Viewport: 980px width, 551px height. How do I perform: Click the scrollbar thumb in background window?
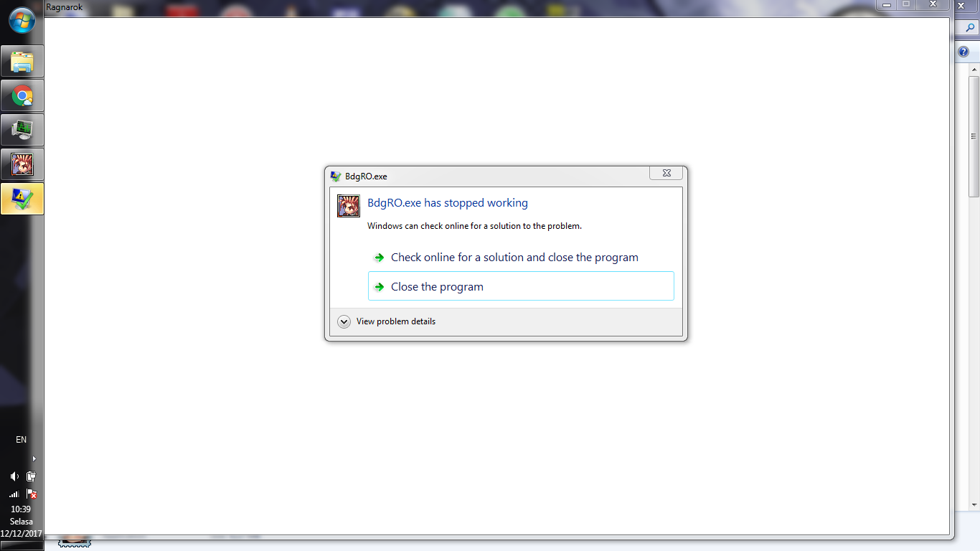coord(974,136)
